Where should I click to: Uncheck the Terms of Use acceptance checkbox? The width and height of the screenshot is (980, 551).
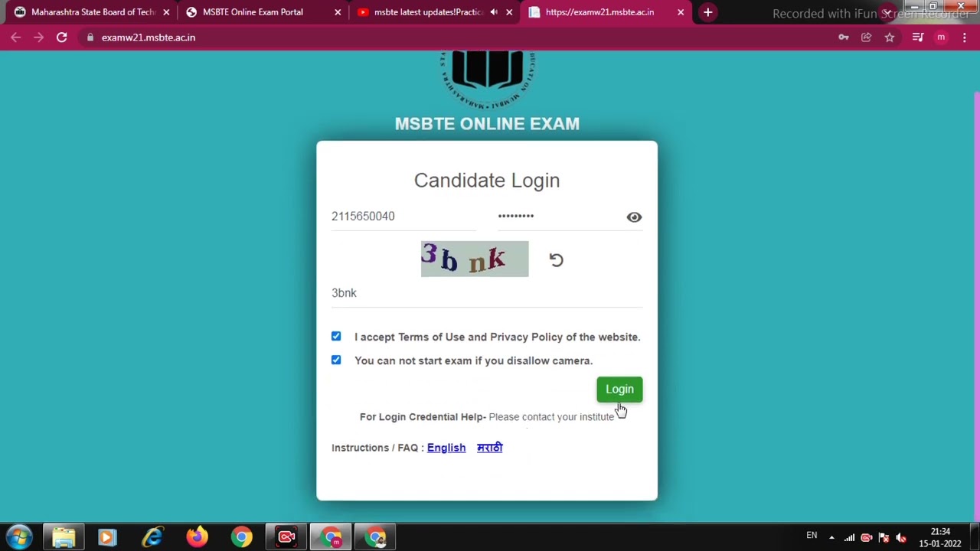pos(336,336)
